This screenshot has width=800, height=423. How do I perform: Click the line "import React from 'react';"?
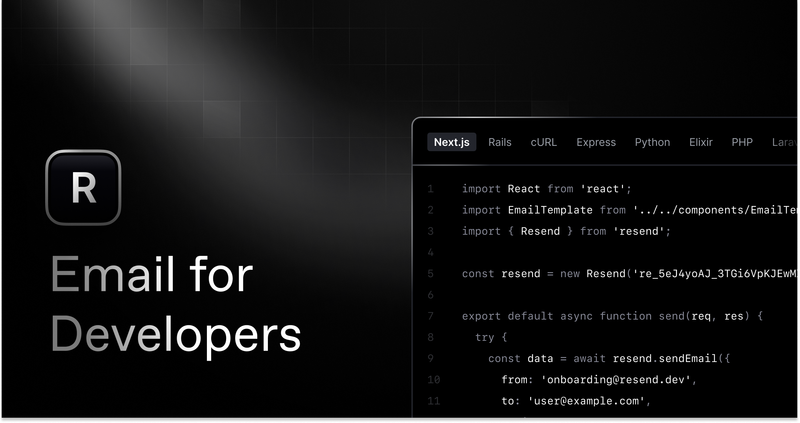[546, 189]
